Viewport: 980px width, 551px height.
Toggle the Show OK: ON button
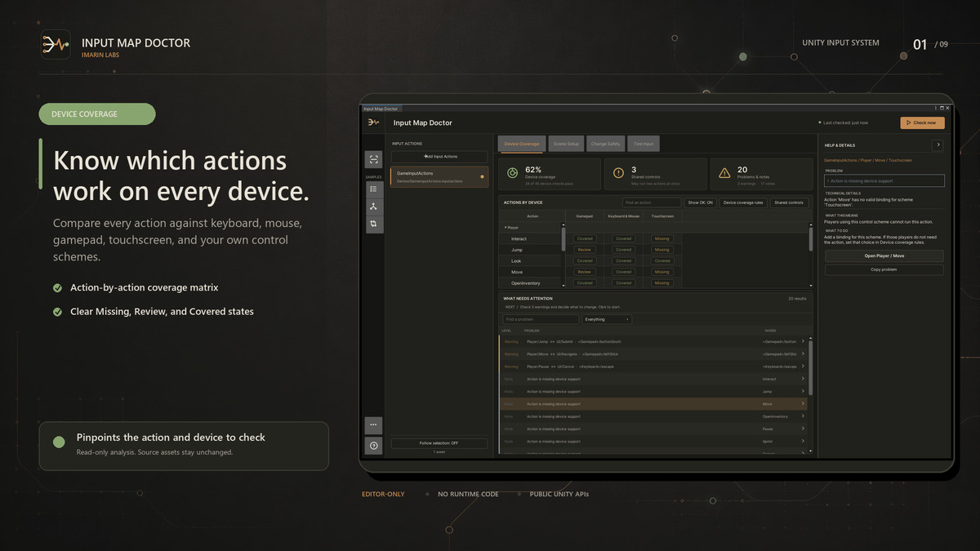(x=700, y=202)
